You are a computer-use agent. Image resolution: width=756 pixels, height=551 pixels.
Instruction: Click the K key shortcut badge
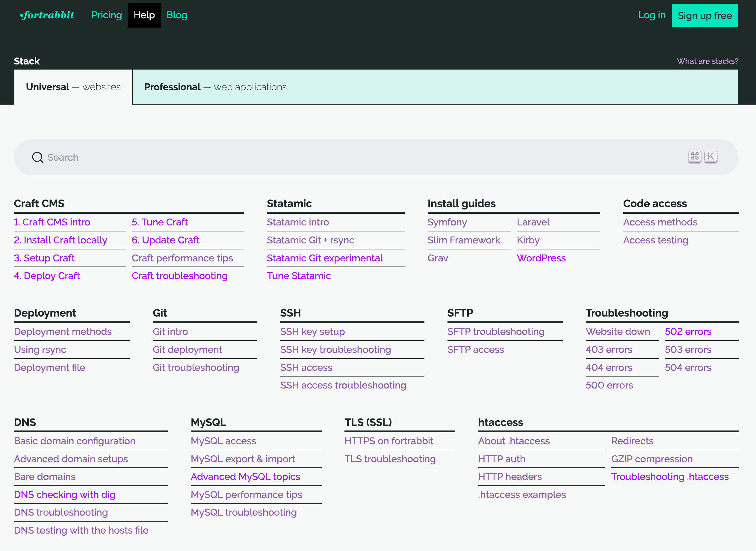(x=710, y=156)
